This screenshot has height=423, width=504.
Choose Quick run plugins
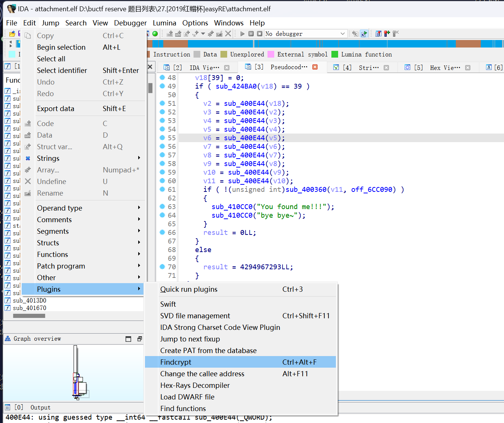pyautogui.click(x=240, y=289)
